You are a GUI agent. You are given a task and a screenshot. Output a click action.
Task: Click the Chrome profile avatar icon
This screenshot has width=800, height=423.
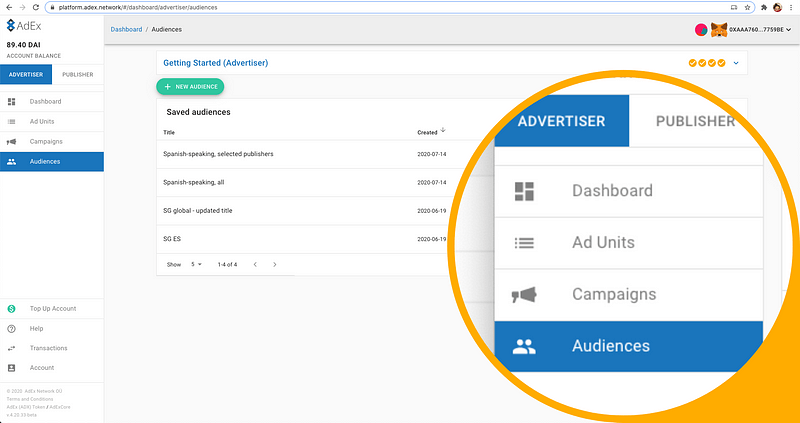click(778, 8)
